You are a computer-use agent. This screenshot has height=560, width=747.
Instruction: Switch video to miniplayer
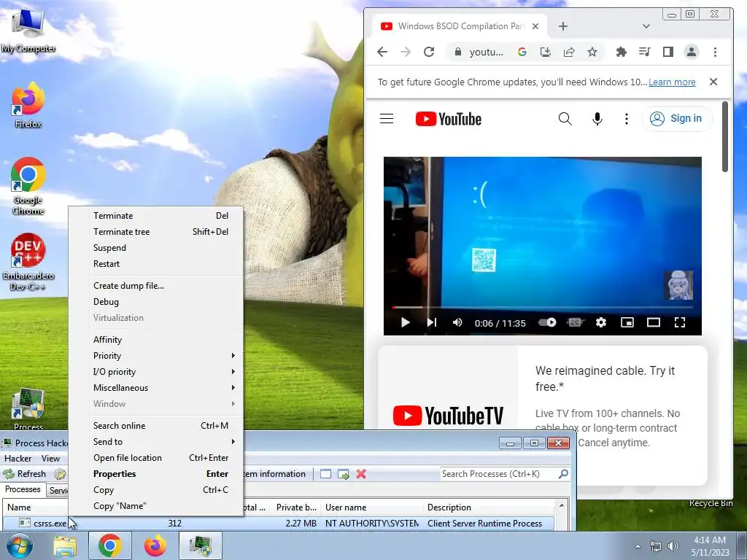(x=627, y=323)
